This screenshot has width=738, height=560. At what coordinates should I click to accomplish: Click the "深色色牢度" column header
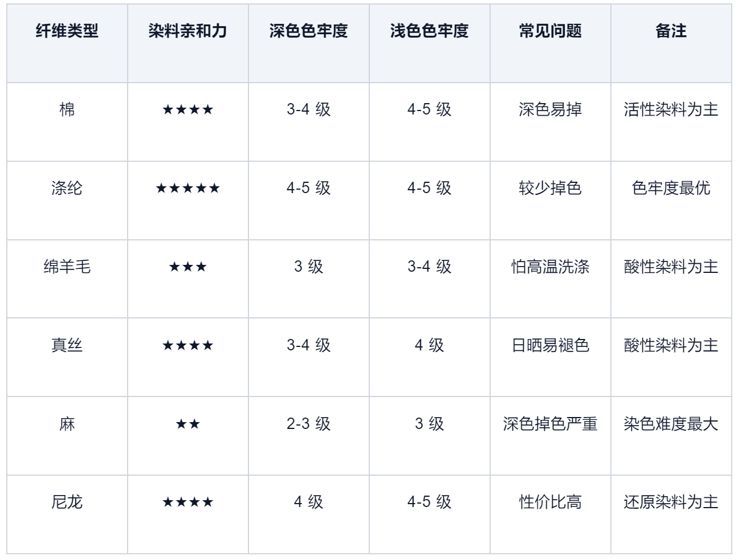point(308,31)
